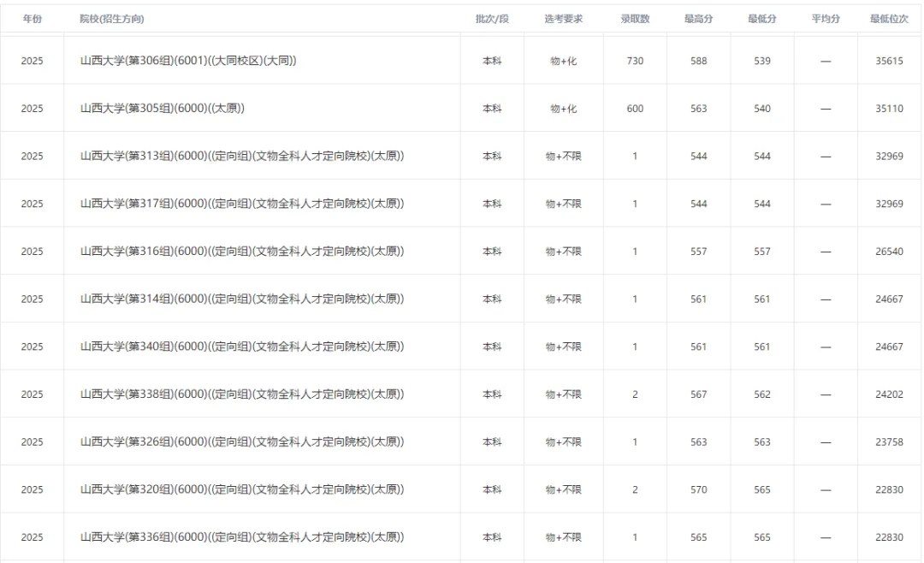Click the highest score 588 cell
924x563 pixels.
pos(699,61)
